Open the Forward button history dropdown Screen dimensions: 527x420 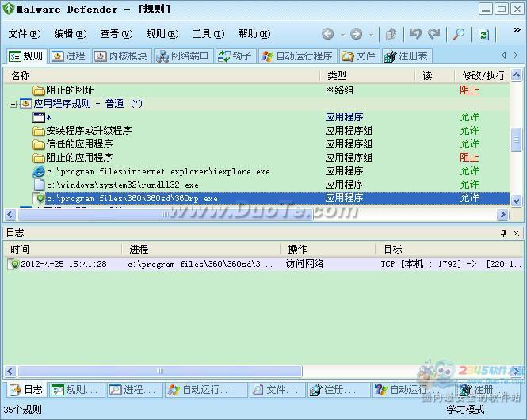[371, 35]
